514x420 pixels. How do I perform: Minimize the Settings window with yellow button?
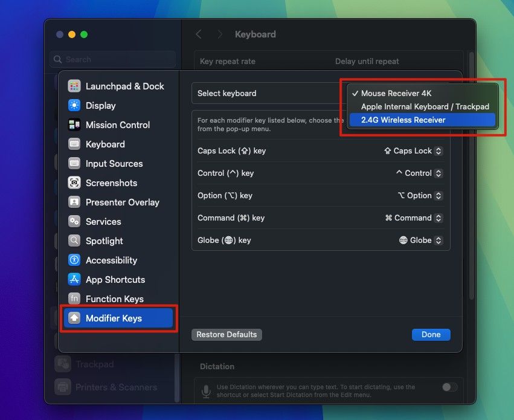pyautogui.click(x=72, y=34)
